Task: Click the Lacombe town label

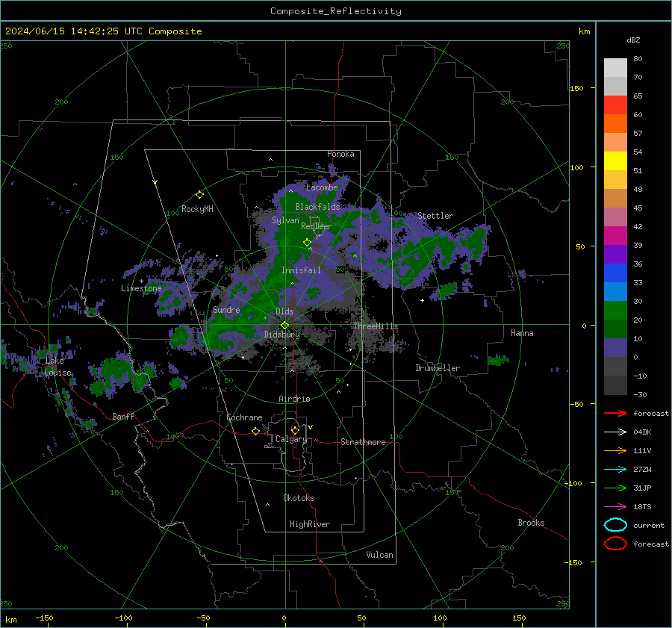Action: 322,187
